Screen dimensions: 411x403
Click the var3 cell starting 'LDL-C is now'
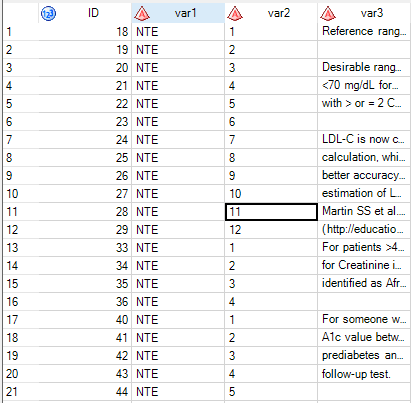point(364,140)
